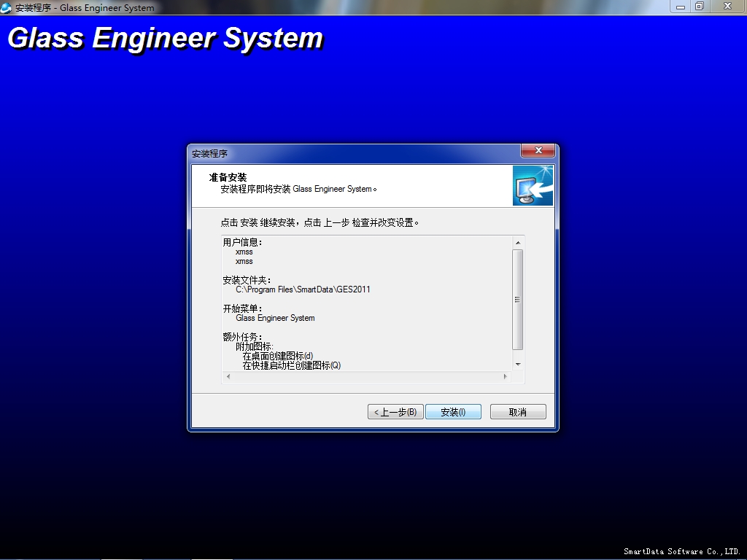Viewport: 747px width, 560px height.
Task: Click the 开始菜单 label
Action: pyautogui.click(x=242, y=308)
